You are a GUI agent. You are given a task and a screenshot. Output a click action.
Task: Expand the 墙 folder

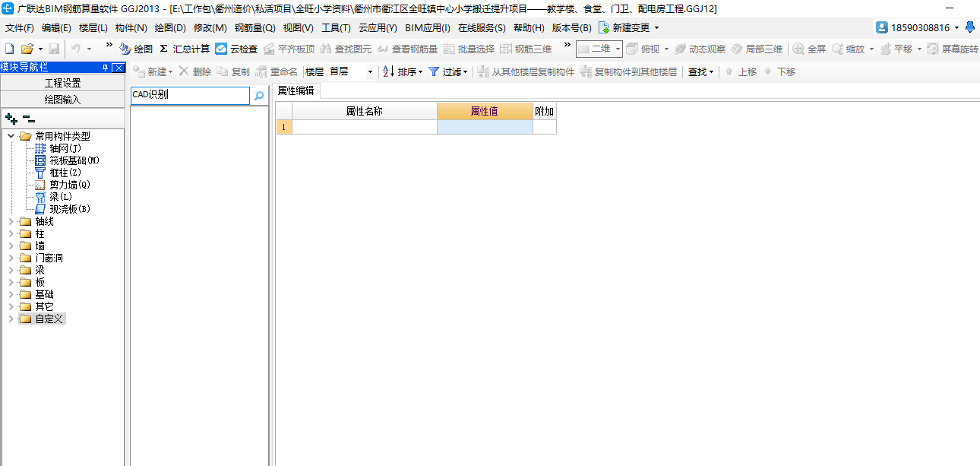tap(11, 246)
